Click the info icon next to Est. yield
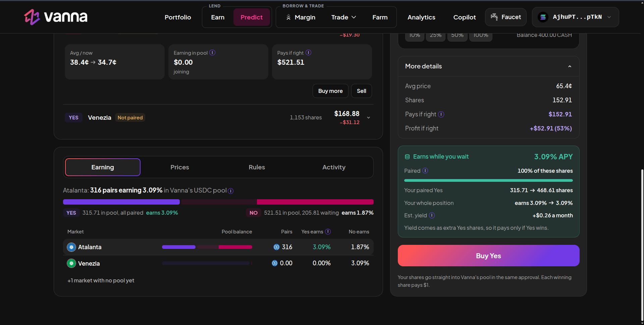The height and width of the screenshot is (325, 644). pos(432,215)
